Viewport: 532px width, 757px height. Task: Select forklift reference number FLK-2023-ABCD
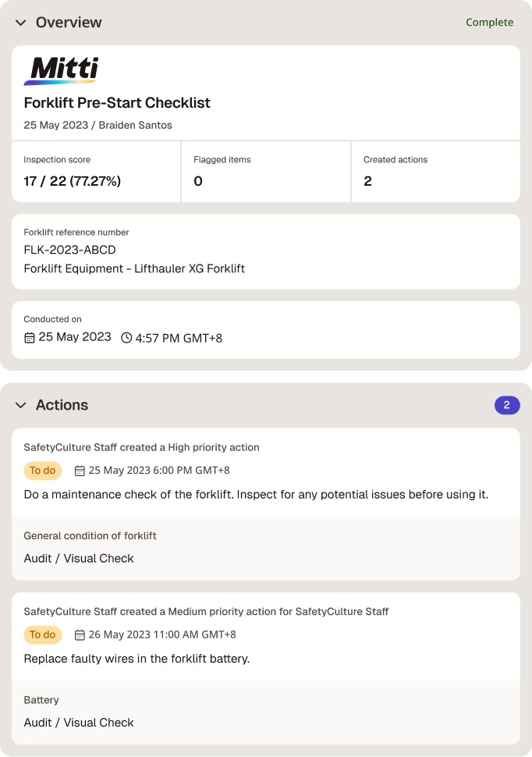(x=69, y=250)
